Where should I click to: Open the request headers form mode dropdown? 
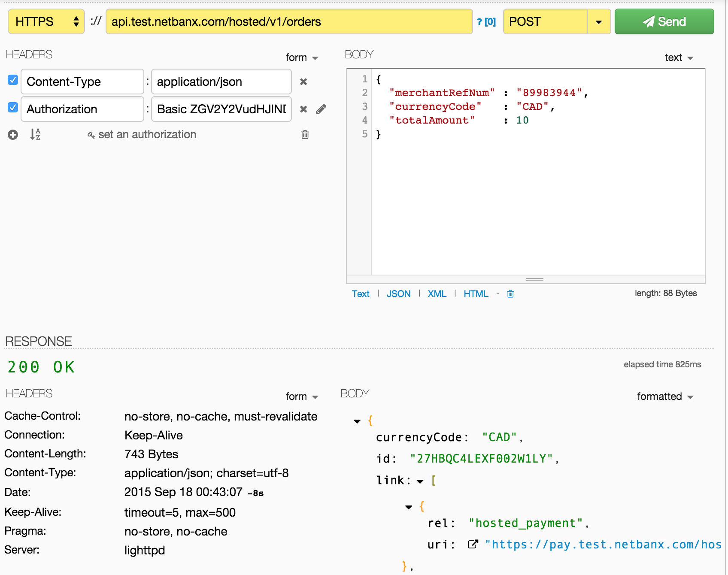(302, 57)
